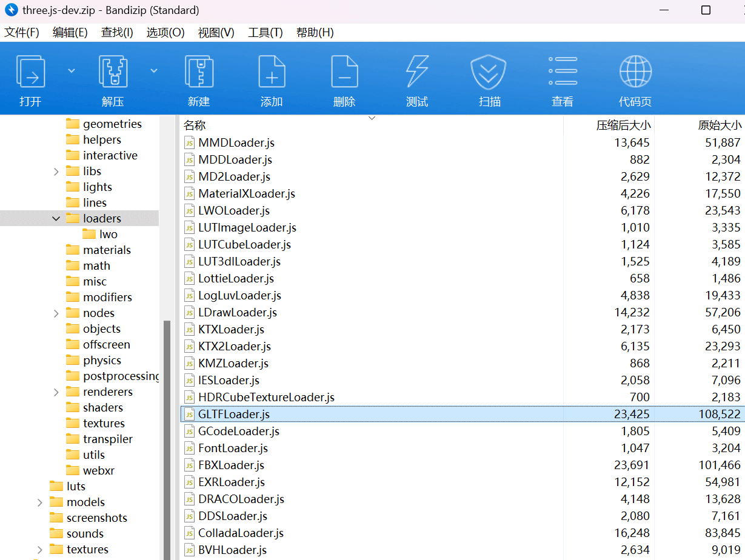Select the file name LWOLoader.js

click(234, 210)
